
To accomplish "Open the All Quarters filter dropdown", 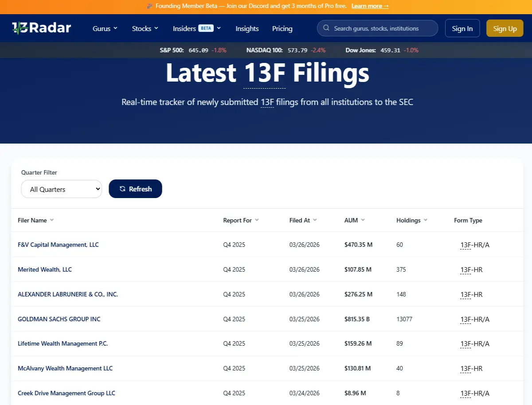I will [x=62, y=189].
